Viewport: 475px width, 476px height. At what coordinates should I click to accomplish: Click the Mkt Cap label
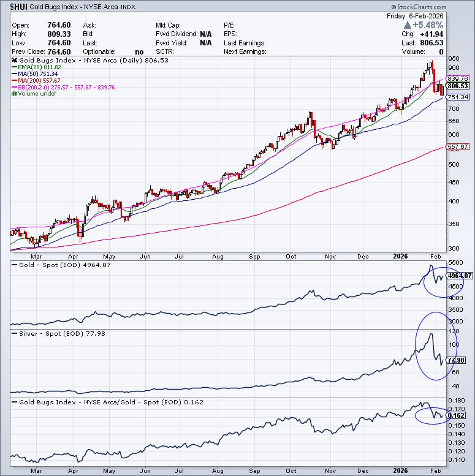tap(168, 25)
